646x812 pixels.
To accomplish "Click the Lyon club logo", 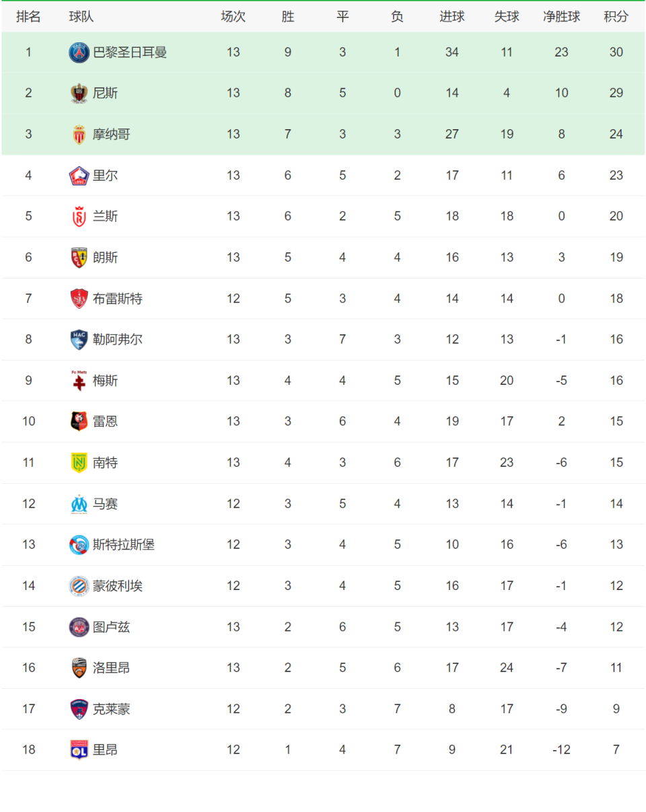I will click(79, 749).
